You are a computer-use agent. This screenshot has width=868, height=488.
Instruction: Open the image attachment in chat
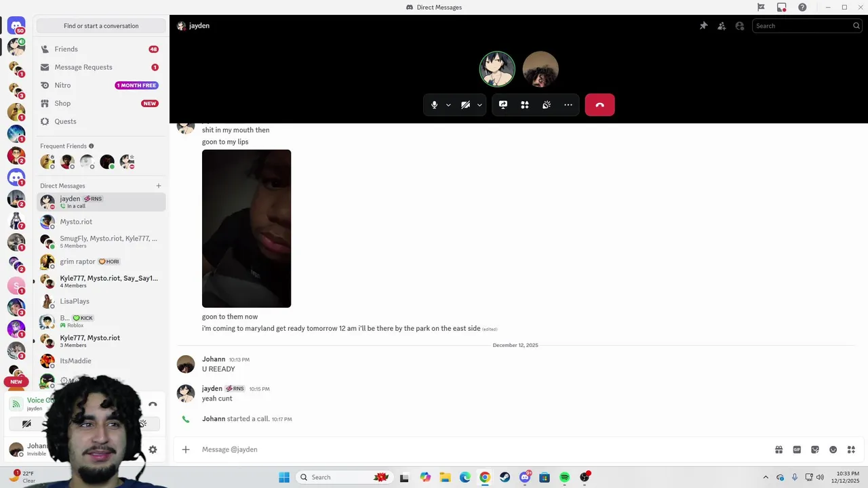(246, 228)
